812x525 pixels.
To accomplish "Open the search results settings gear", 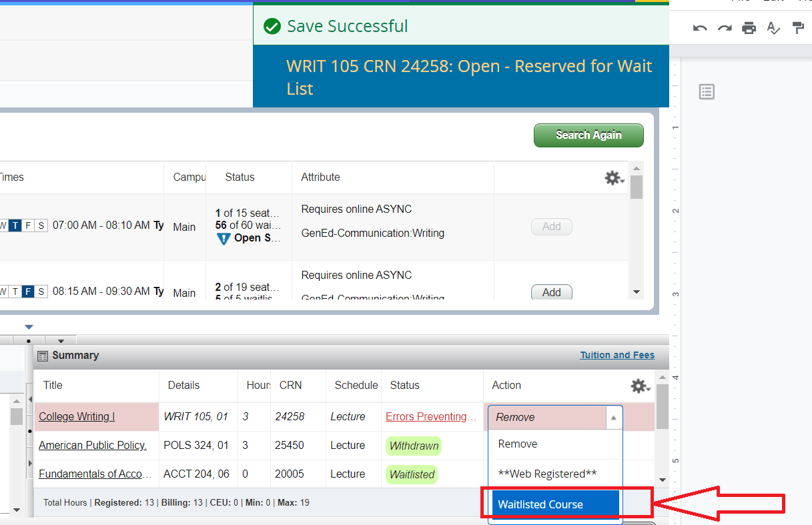I will pyautogui.click(x=613, y=178).
